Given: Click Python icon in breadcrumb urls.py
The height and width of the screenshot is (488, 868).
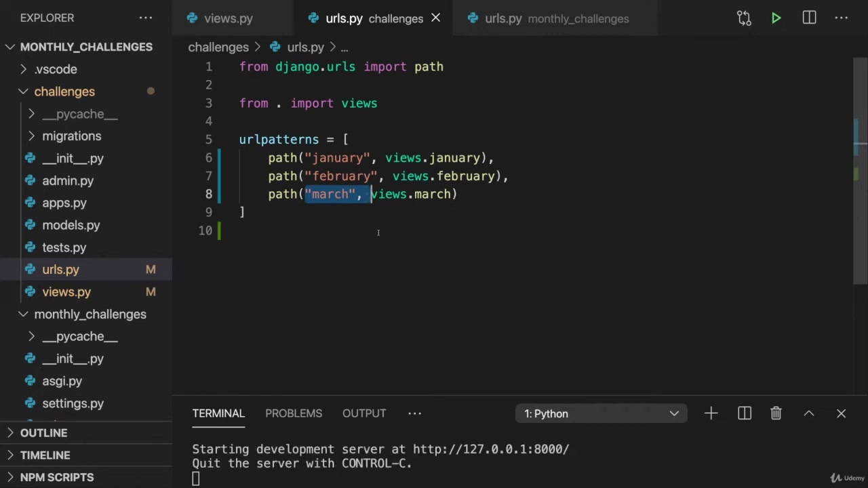Looking at the screenshot, I should (276, 47).
